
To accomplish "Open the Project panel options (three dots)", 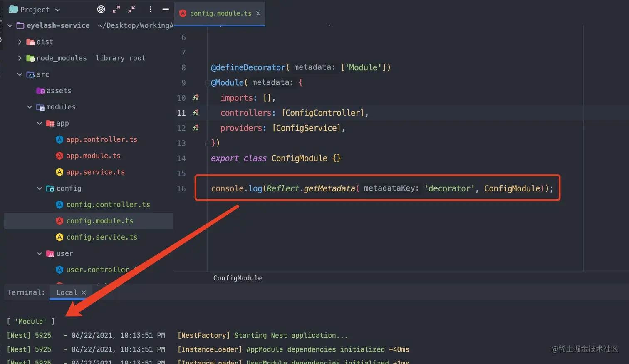I will pos(151,9).
